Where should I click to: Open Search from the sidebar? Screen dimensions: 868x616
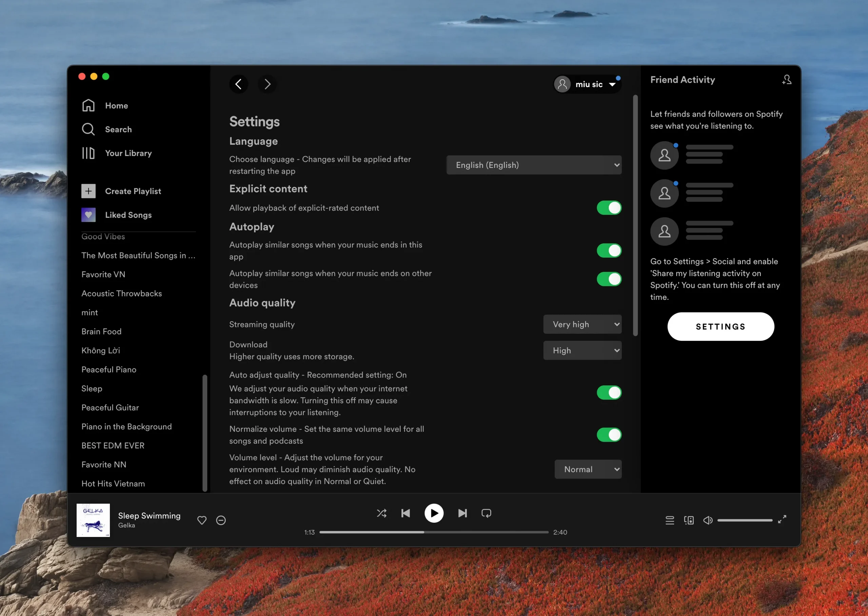107,129
